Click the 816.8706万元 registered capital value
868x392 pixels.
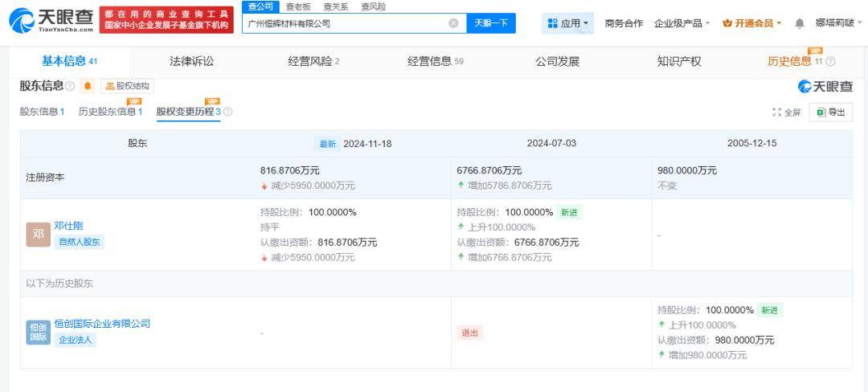290,171
